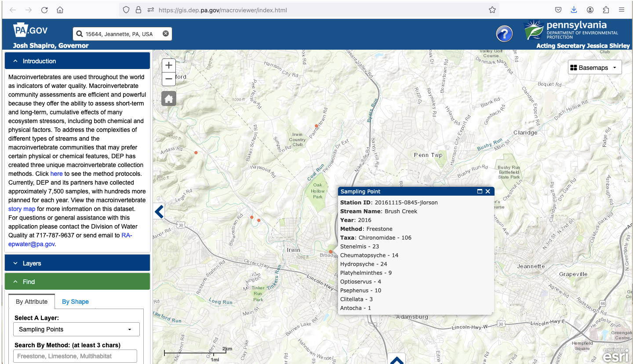Clear the address search box
Screen dimensions: 633x364
pos(166,34)
